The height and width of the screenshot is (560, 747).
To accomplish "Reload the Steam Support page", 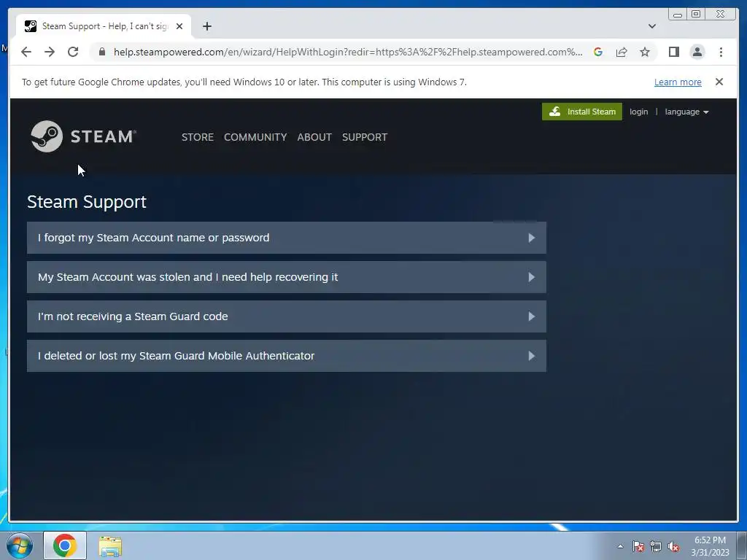I will click(73, 52).
